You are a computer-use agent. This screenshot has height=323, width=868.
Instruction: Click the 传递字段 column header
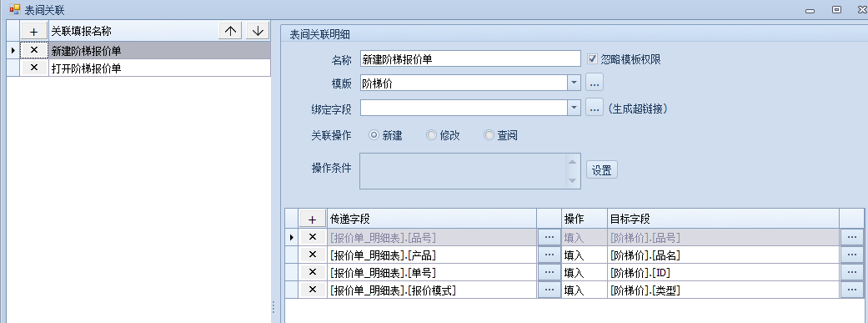(x=432, y=219)
